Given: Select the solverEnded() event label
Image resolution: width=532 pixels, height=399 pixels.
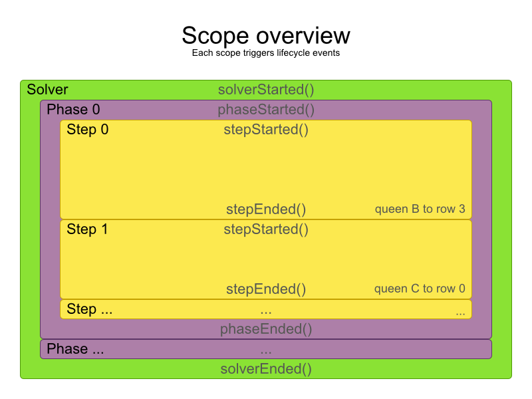Looking at the screenshot, I should 266,369.
